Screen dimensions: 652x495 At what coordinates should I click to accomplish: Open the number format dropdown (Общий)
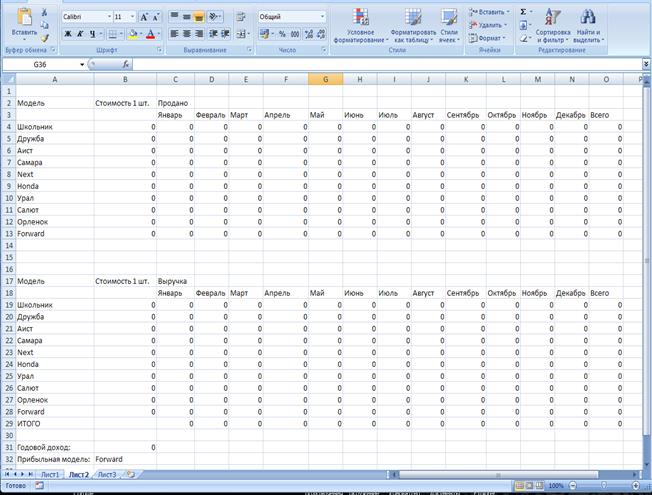(322, 17)
